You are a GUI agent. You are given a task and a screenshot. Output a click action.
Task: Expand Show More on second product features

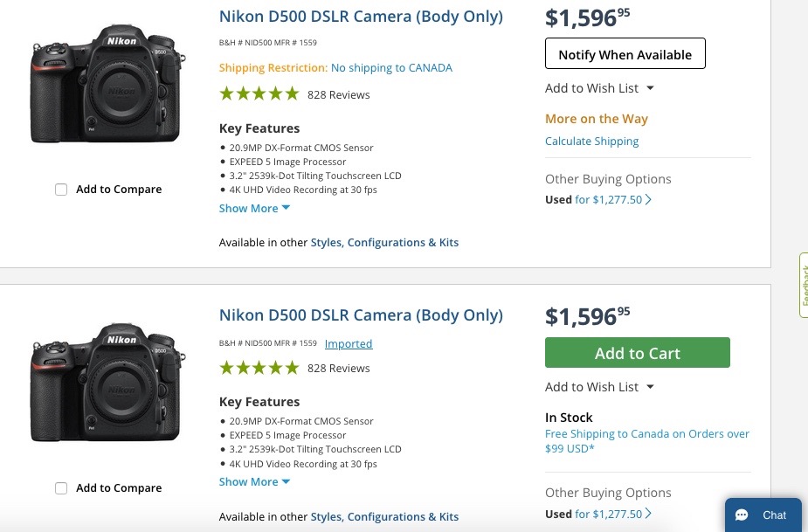(x=254, y=482)
